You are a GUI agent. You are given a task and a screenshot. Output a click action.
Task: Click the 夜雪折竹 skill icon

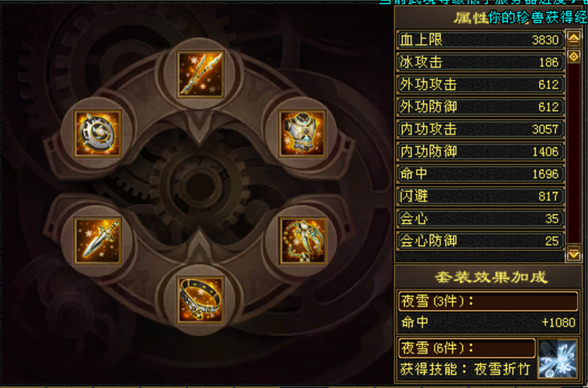[557, 359]
